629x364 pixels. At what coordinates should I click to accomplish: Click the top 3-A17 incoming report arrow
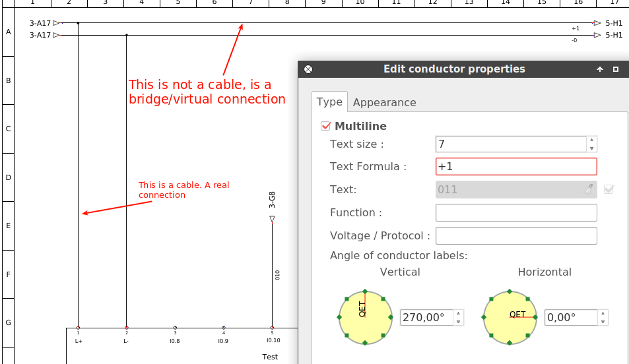coord(56,23)
